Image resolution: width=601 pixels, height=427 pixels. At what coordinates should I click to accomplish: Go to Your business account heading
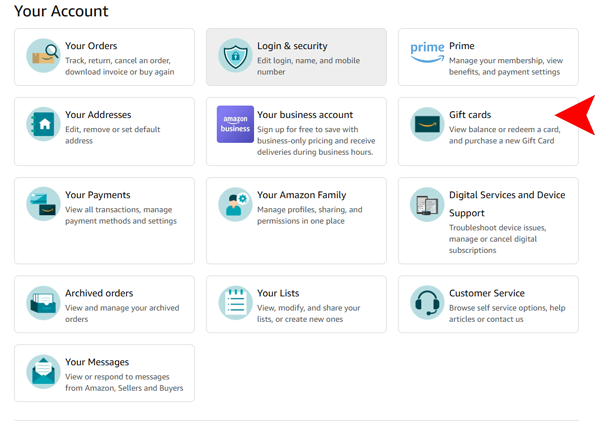pos(305,115)
